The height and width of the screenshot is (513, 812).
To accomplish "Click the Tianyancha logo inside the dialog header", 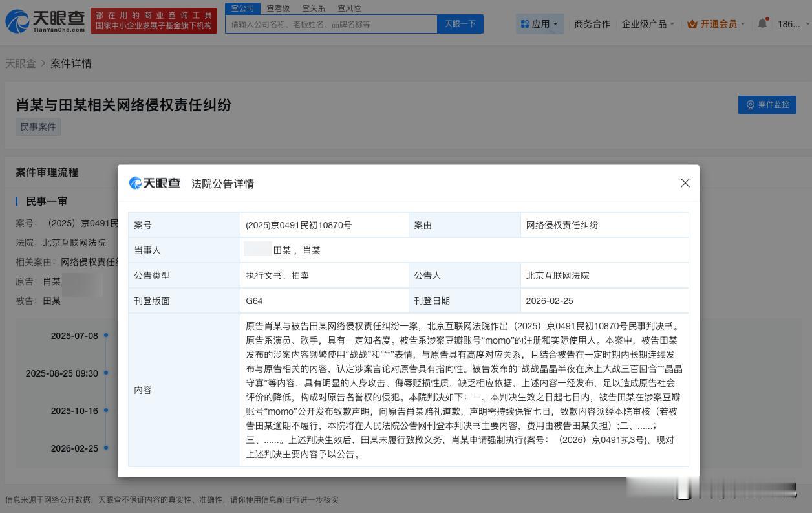I will 154,183.
